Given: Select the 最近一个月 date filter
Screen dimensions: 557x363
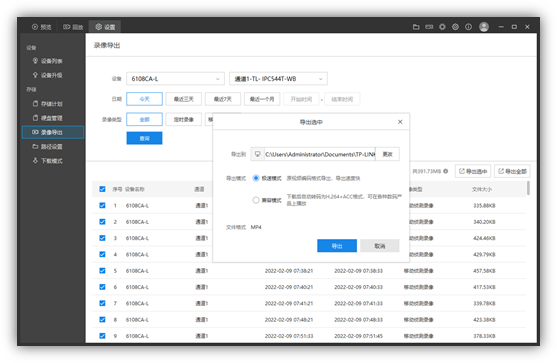Looking at the screenshot, I should (x=262, y=99).
